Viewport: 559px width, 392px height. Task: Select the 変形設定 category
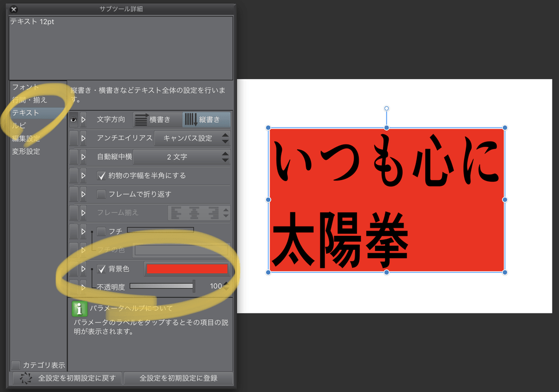(26, 151)
